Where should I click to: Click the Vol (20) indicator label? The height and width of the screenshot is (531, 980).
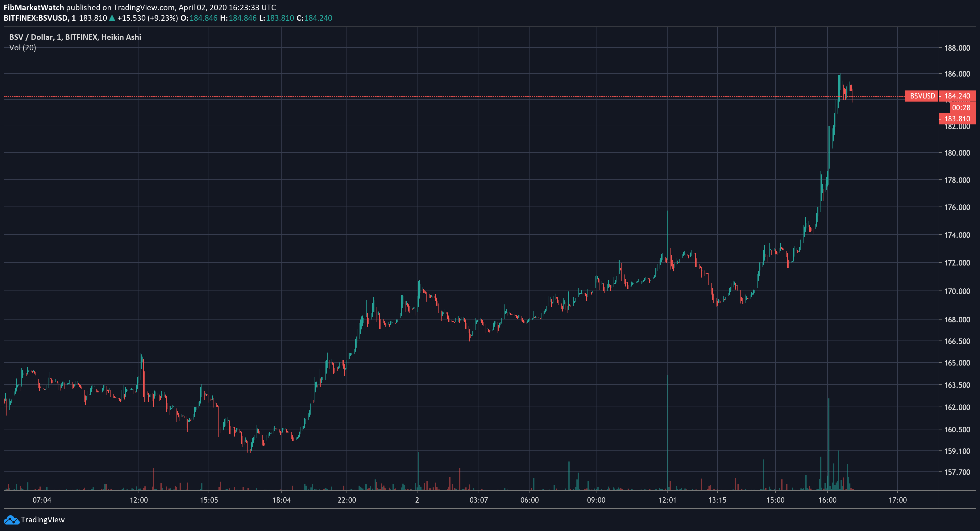coord(23,48)
